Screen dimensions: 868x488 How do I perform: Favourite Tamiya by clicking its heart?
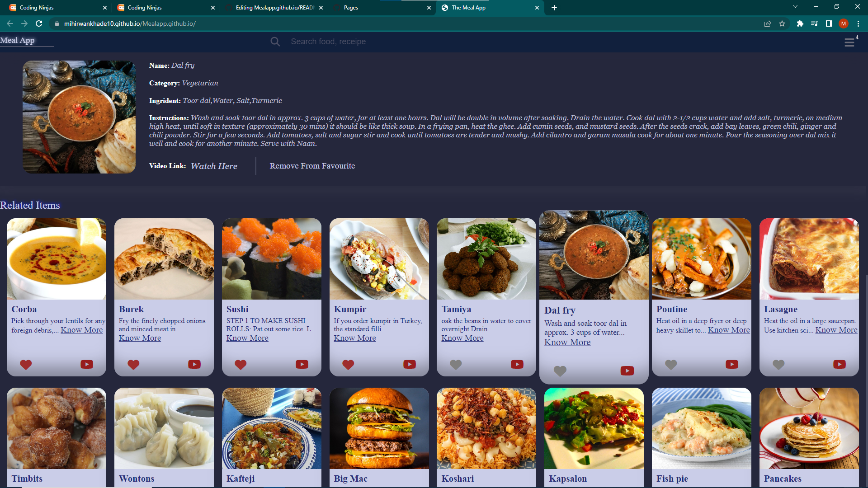point(456,365)
